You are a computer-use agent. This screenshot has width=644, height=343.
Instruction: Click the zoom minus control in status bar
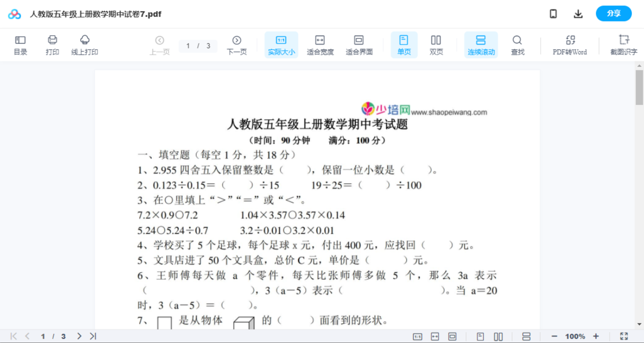[x=555, y=336]
